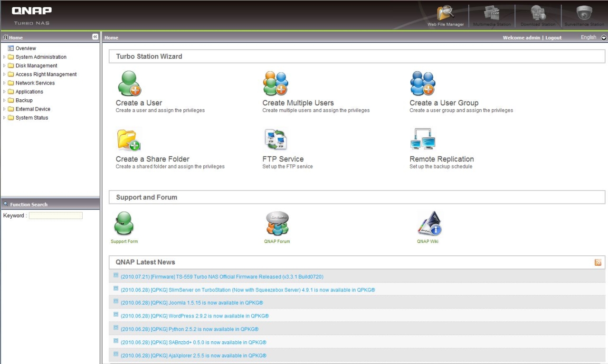608x364 pixels.
Task: Select Backup in the navigation tree
Action: (24, 100)
